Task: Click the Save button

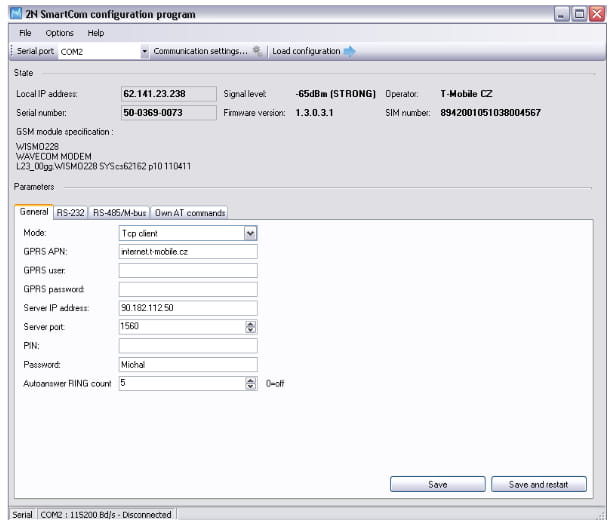Action: pos(437,484)
